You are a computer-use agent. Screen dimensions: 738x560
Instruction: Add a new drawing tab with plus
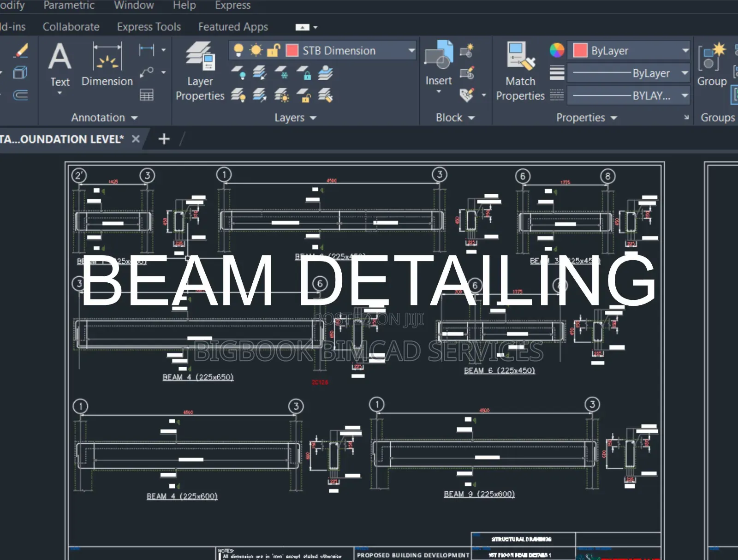tap(164, 139)
